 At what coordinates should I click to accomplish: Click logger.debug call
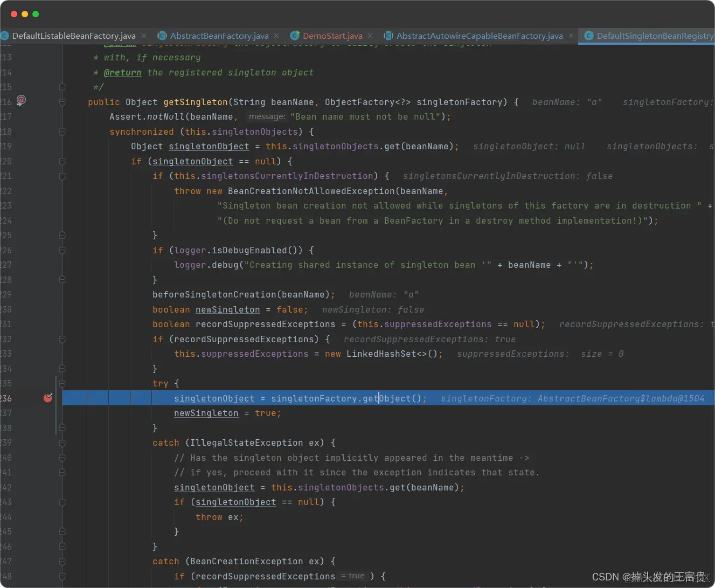(206, 265)
